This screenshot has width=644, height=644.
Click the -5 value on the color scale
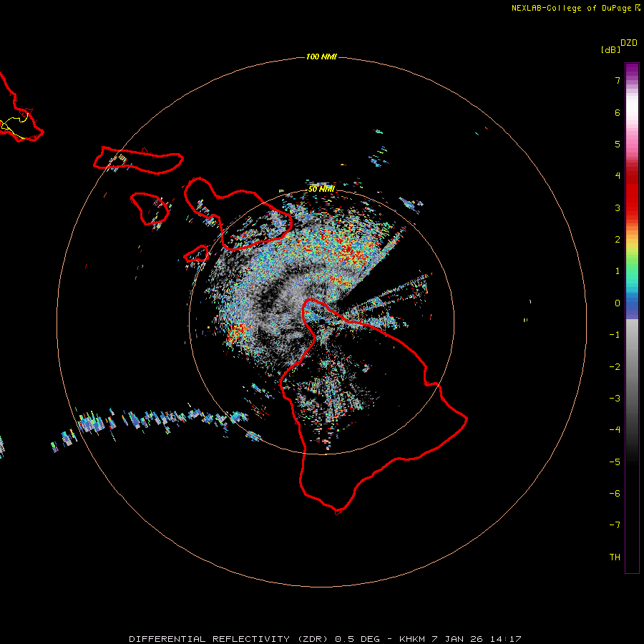pos(615,462)
